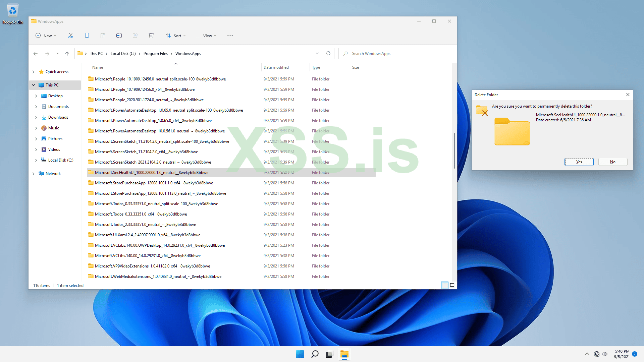
Task: Click the Refresh icon beside address bar
Action: (328, 54)
